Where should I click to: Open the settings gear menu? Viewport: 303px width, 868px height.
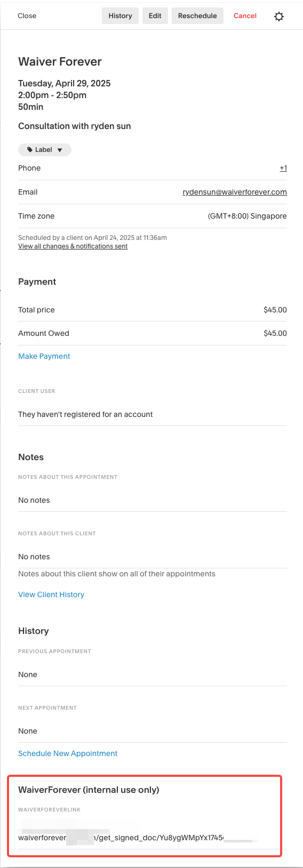279,17
